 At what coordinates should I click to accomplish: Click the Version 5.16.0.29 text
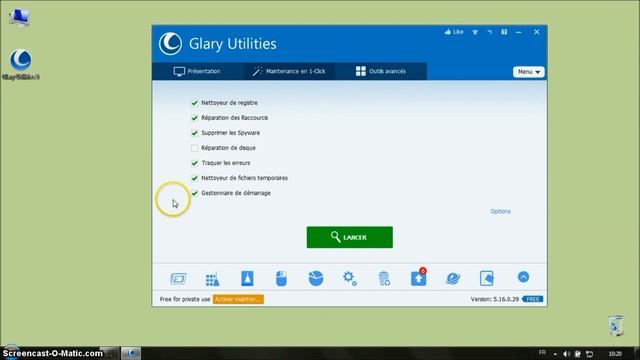coord(494,299)
